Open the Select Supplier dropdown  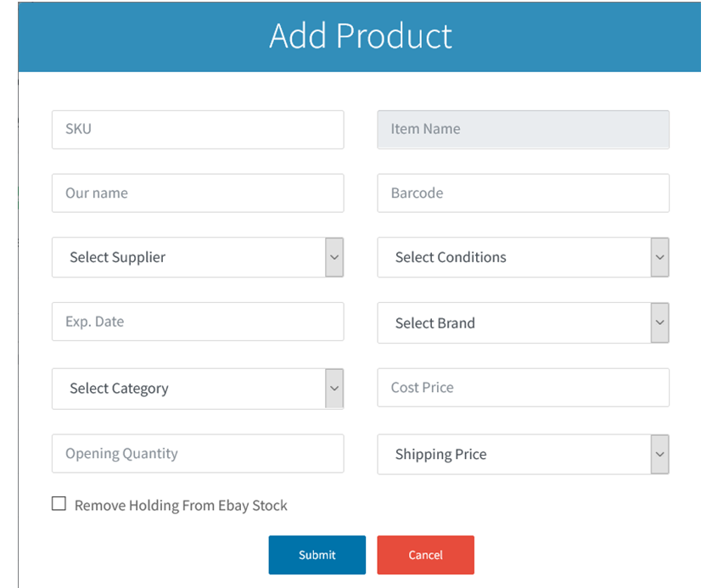pos(198,257)
